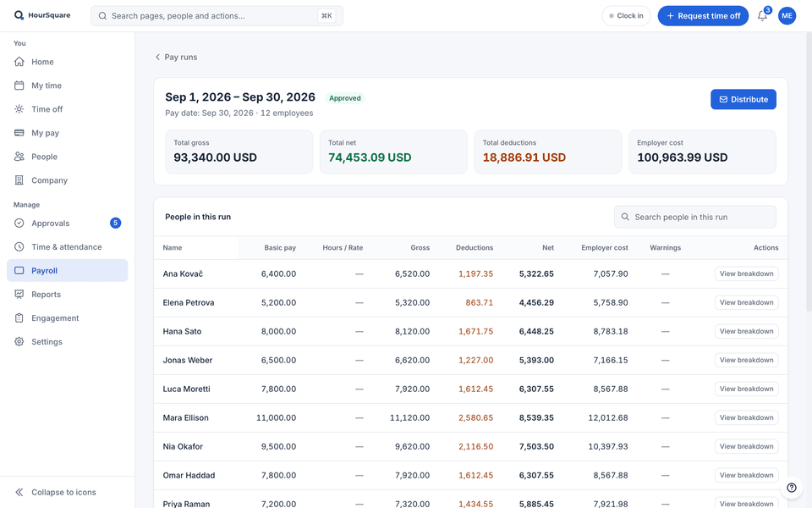
Task: Open the ME user avatar menu
Action: (x=787, y=15)
